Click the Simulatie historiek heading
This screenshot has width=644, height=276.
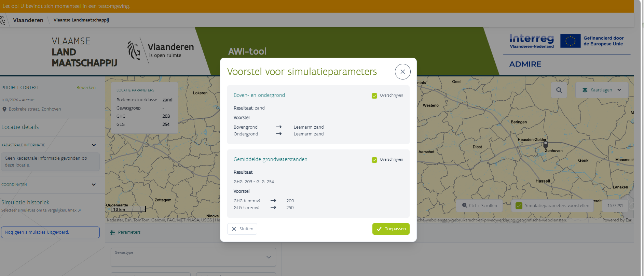tap(25, 202)
